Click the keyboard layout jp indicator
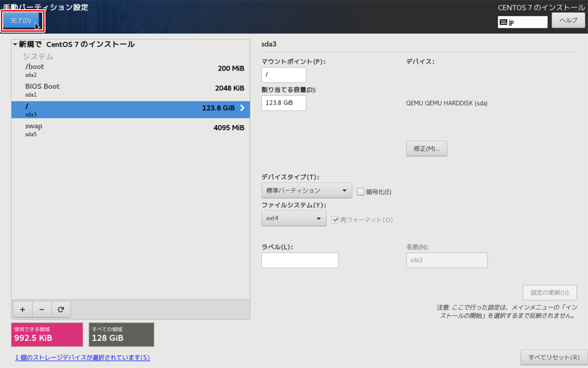 tap(522, 22)
